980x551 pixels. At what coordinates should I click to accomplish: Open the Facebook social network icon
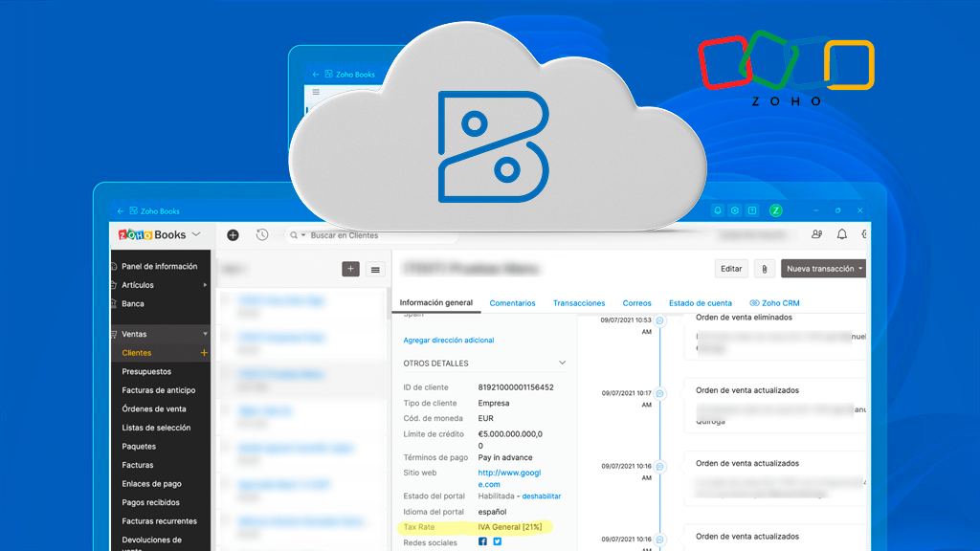point(482,541)
